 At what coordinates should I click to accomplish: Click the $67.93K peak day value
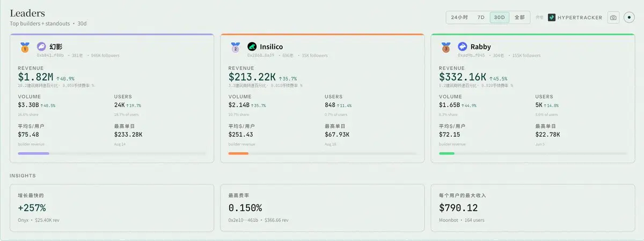(x=337, y=134)
